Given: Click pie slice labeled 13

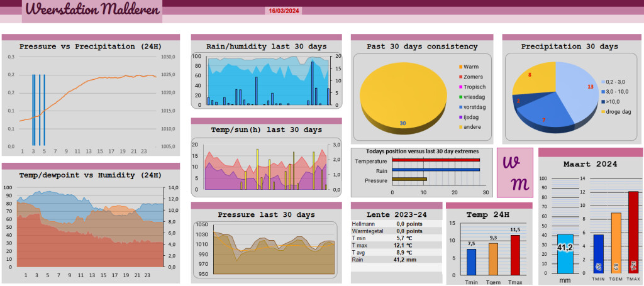Looking at the screenshot, I should pyautogui.click(x=579, y=91).
